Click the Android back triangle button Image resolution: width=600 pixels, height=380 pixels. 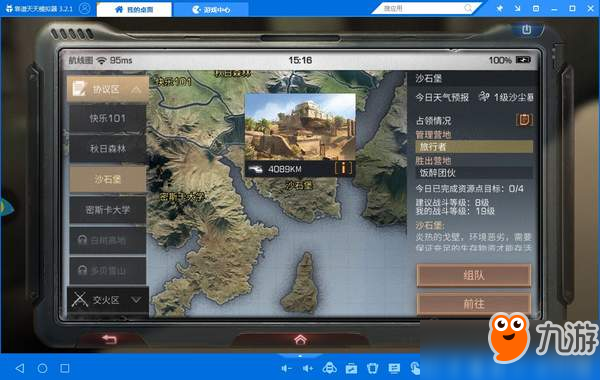pyautogui.click(x=20, y=368)
